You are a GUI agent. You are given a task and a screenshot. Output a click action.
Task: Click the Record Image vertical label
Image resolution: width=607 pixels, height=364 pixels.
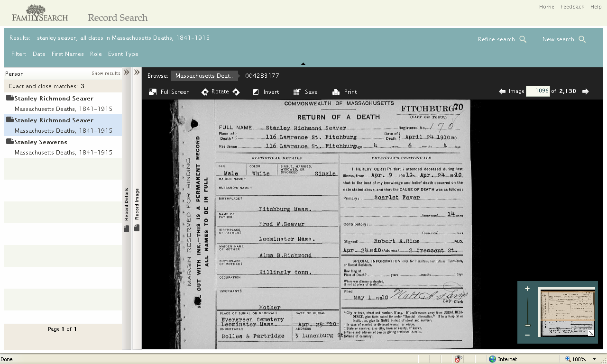coord(137,204)
